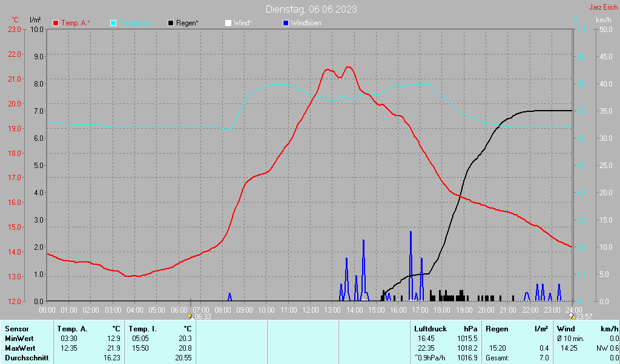Click the cyan Feuchte A. legend swatch
Image resolution: width=620 pixels, height=364 pixels.
(113, 24)
